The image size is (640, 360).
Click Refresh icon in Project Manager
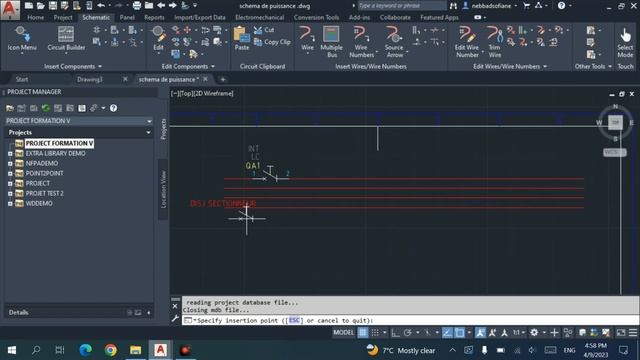point(45,108)
